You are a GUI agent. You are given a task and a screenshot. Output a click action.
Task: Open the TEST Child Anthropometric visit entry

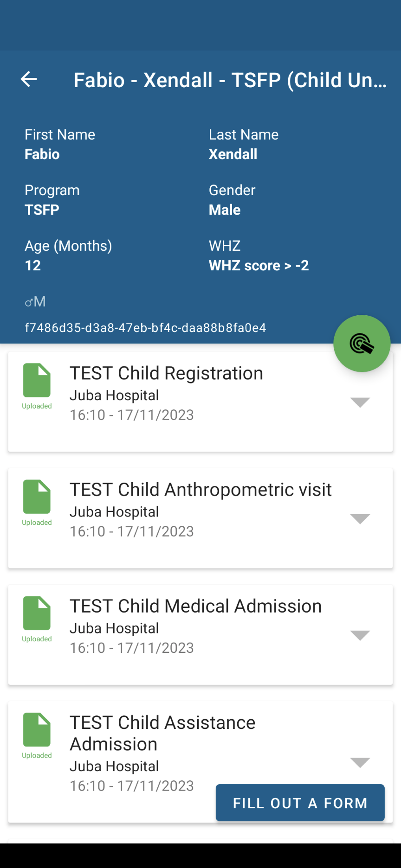tap(200, 490)
